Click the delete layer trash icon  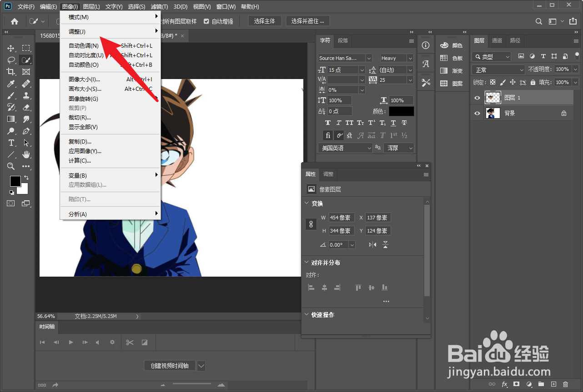click(x=566, y=384)
